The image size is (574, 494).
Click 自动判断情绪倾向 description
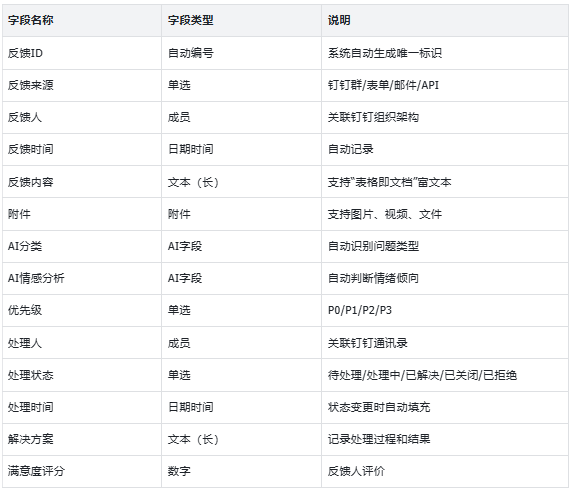point(373,278)
